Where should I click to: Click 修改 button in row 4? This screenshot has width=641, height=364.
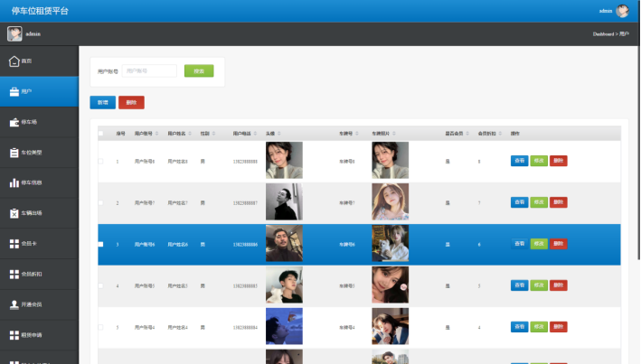coord(539,285)
